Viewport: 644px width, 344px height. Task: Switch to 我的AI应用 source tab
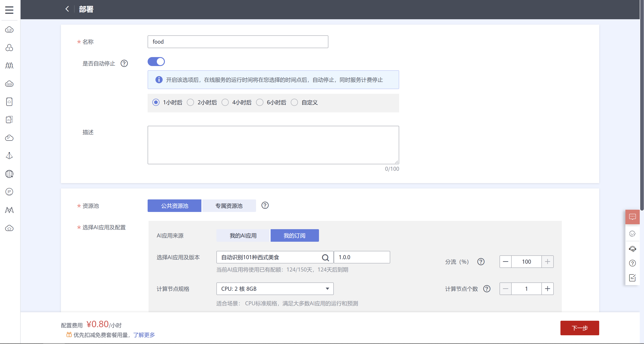click(243, 236)
